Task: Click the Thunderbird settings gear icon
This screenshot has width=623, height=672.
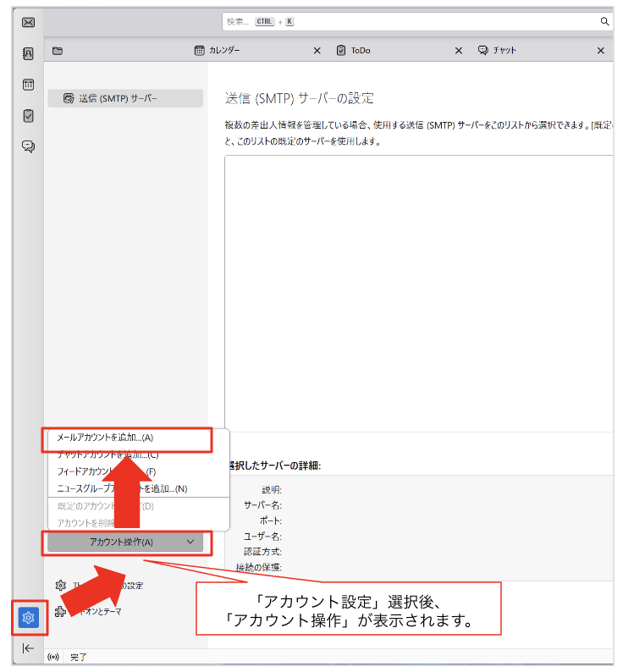Action: pos(61,586)
